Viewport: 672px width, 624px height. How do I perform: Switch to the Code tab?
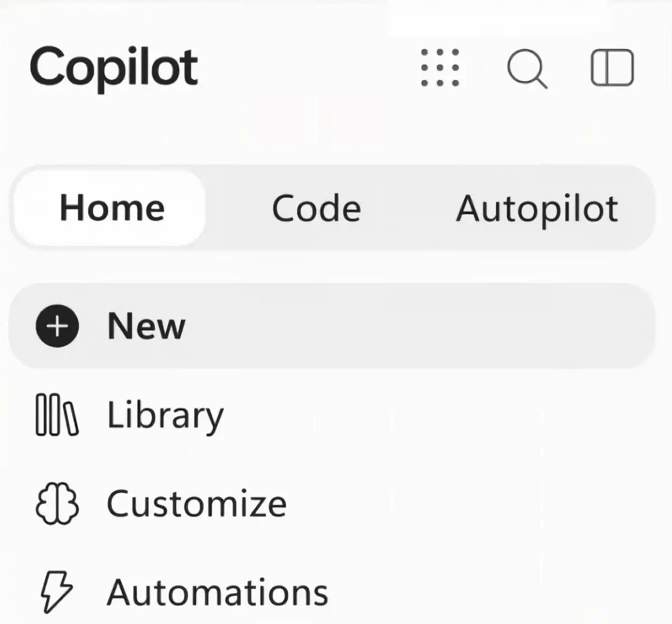pyautogui.click(x=316, y=208)
